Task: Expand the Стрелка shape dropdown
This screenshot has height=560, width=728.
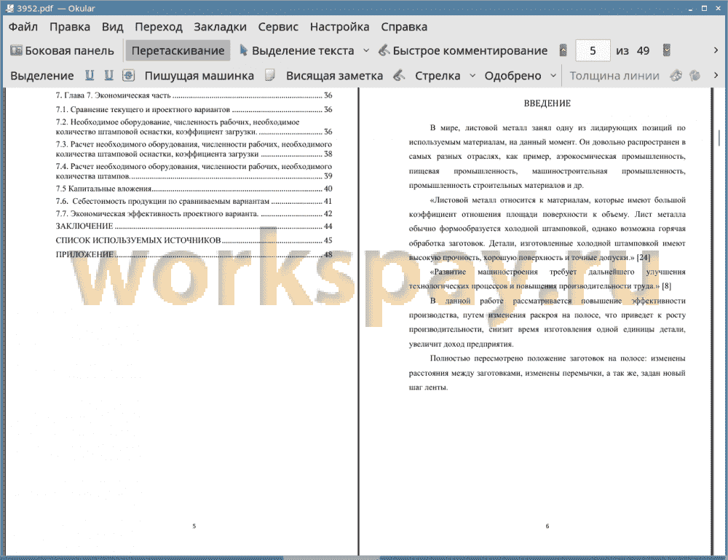Action: pos(472,75)
